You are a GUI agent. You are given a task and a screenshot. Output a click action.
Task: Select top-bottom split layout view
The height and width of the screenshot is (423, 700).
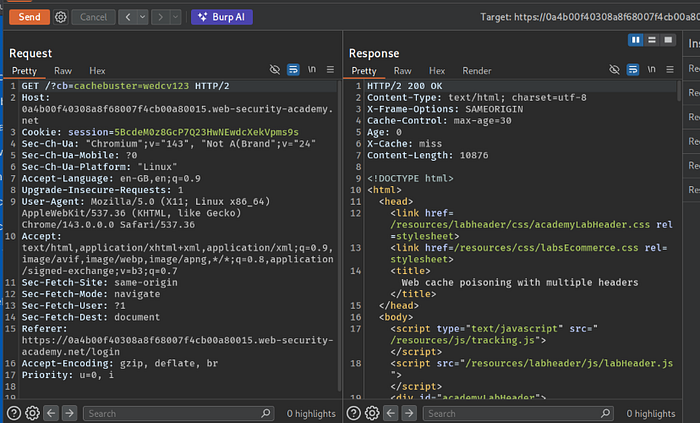652,40
